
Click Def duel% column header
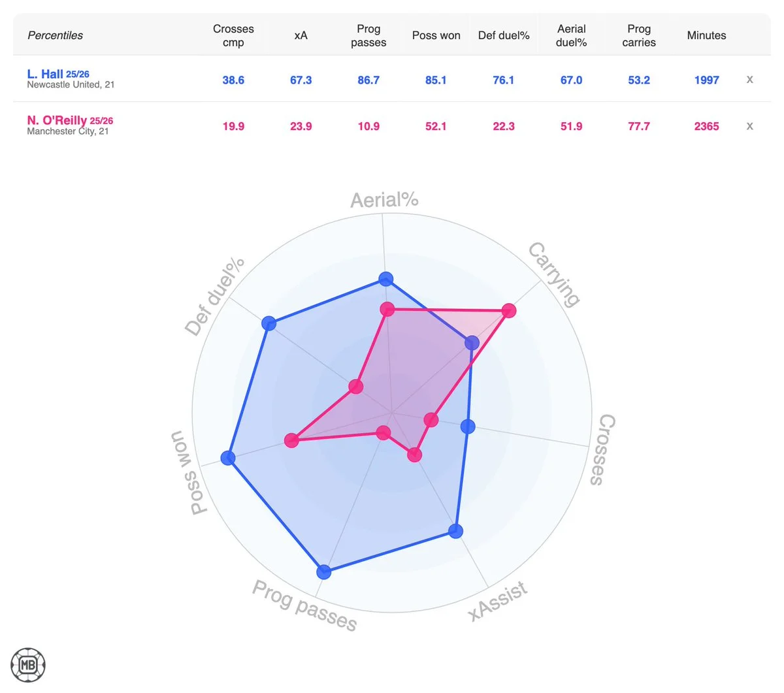coord(504,35)
